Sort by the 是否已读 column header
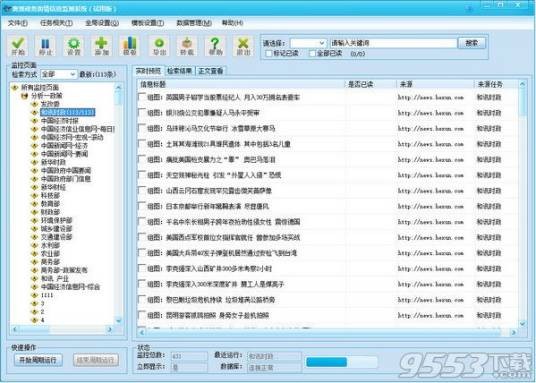536x383 pixels. point(371,84)
